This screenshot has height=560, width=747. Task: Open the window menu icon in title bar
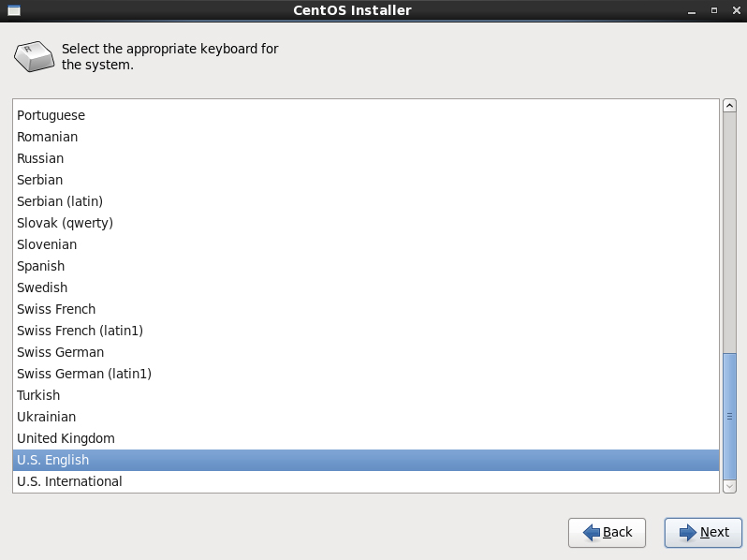(x=14, y=10)
